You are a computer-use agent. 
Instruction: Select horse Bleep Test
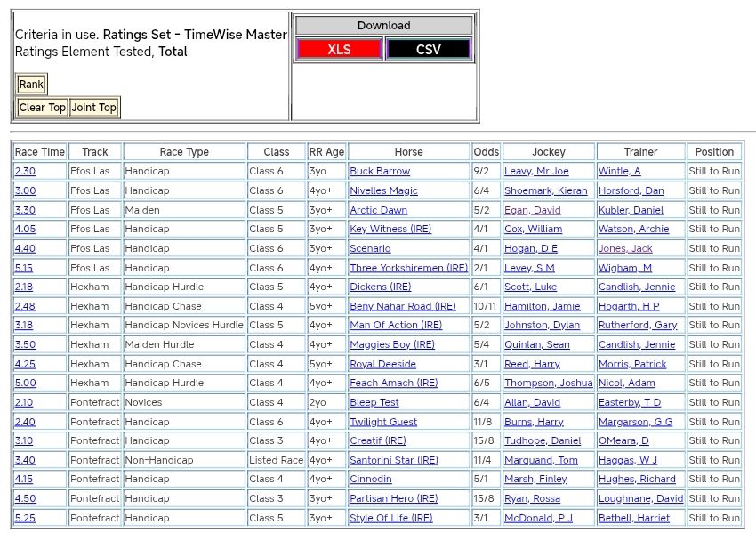click(x=374, y=403)
